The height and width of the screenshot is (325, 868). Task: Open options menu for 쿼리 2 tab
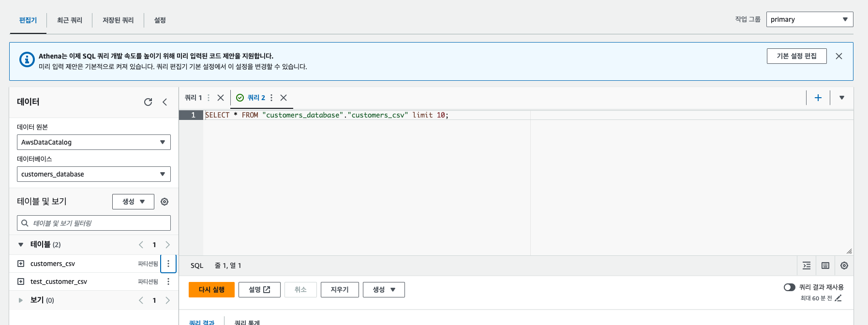point(271,98)
